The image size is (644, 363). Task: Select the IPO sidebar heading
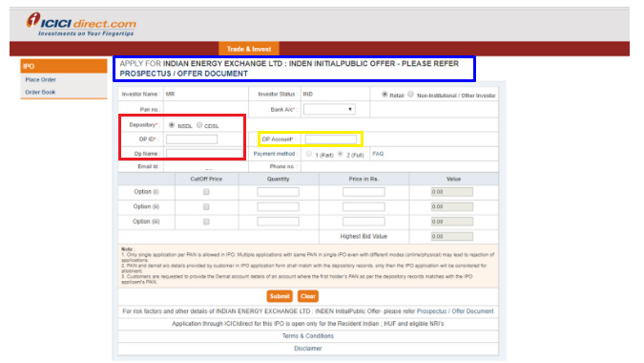click(64, 66)
